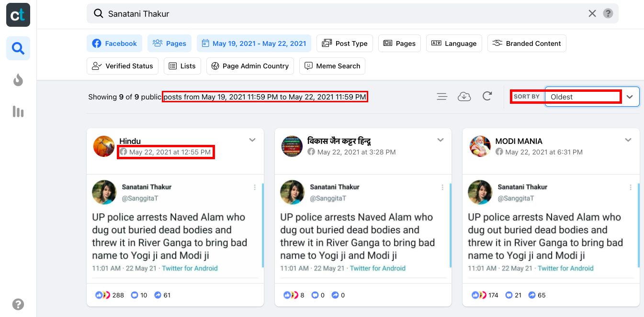Open the tweet image in MODI MANIA post

551,229
